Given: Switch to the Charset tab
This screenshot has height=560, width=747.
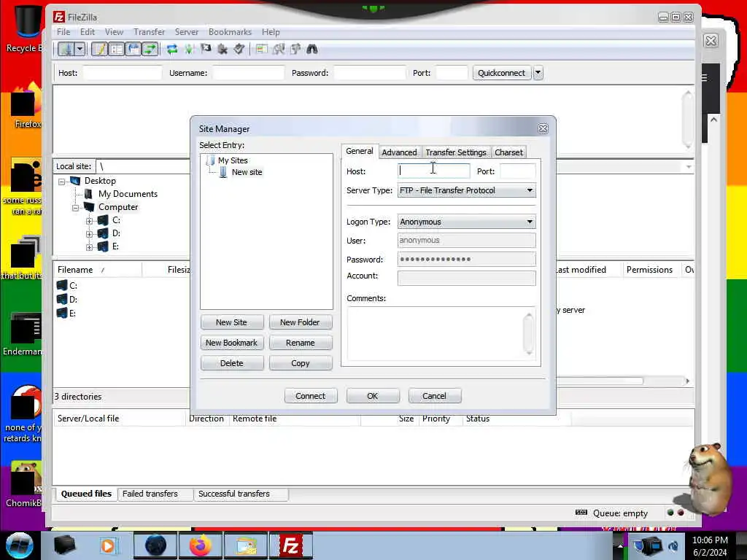Looking at the screenshot, I should tap(508, 152).
